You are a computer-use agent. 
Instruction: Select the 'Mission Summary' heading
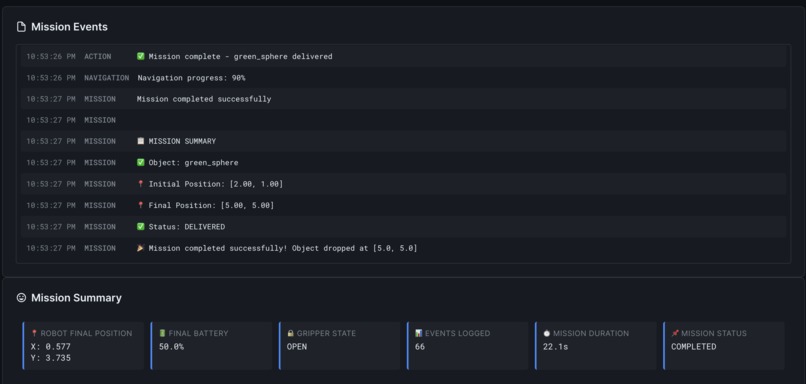pyautogui.click(x=76, y=298)
